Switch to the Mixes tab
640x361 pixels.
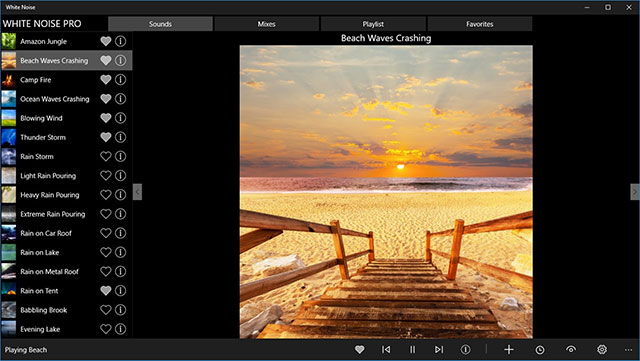[267, 24]
